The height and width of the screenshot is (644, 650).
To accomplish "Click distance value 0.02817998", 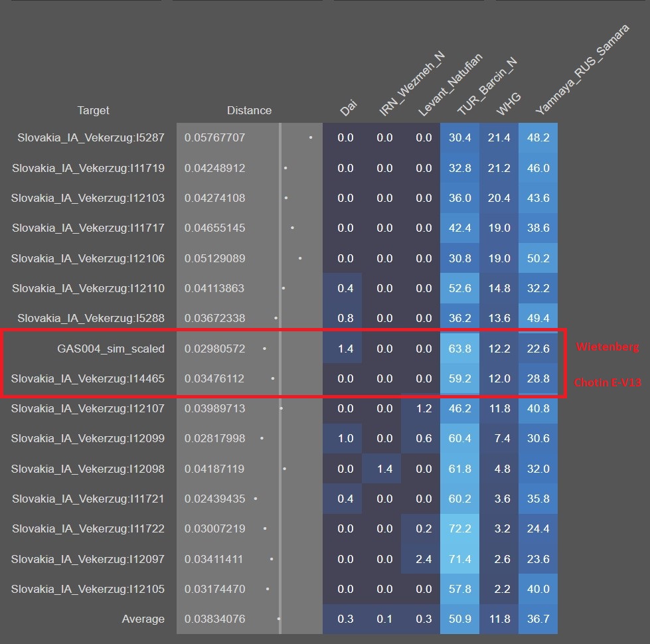I will pyautogui.click(x=214, y=438).
